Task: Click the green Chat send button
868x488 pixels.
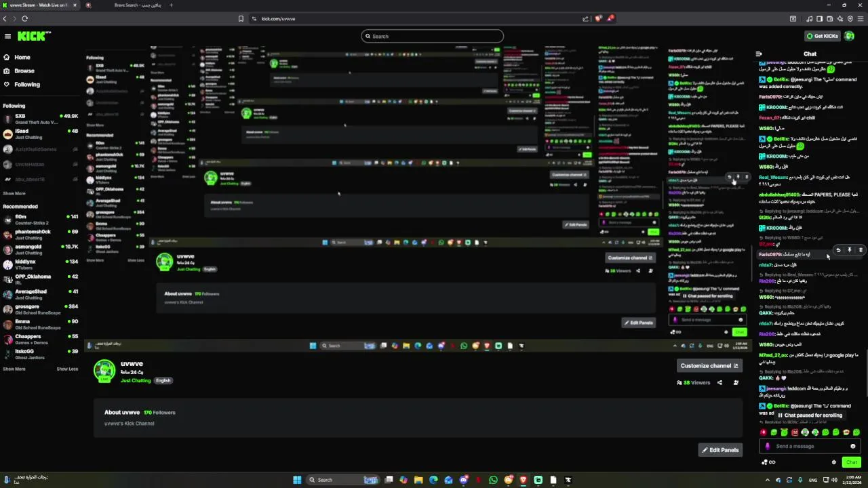Action: coord(852,462)
